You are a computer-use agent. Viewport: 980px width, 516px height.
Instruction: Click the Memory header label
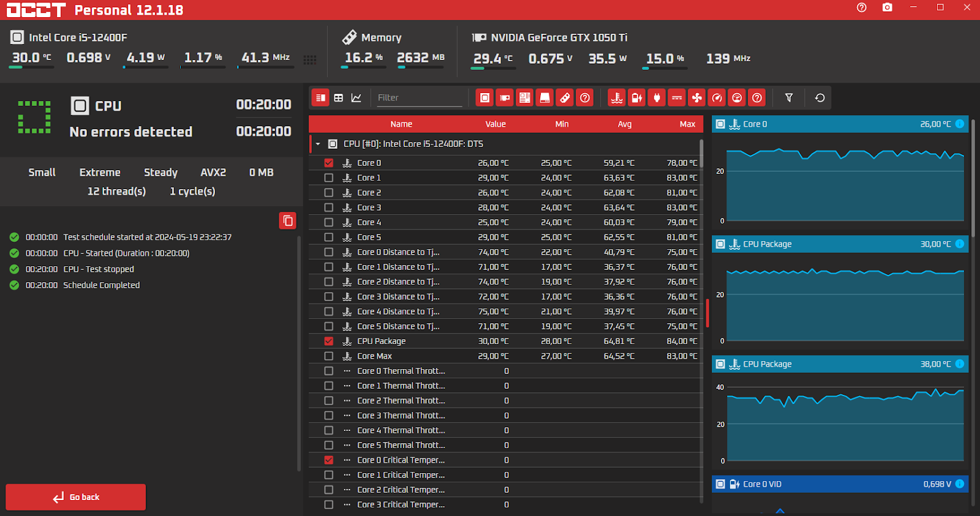pos(381,37)
